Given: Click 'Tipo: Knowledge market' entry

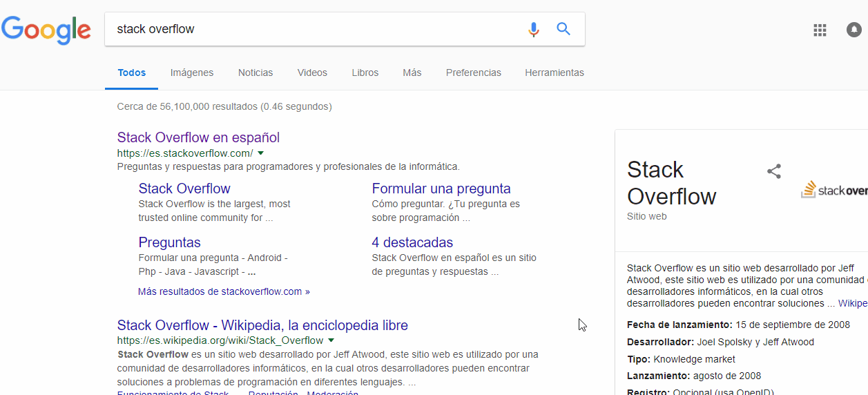Looking at the screenshot, I should pos(682,359).
